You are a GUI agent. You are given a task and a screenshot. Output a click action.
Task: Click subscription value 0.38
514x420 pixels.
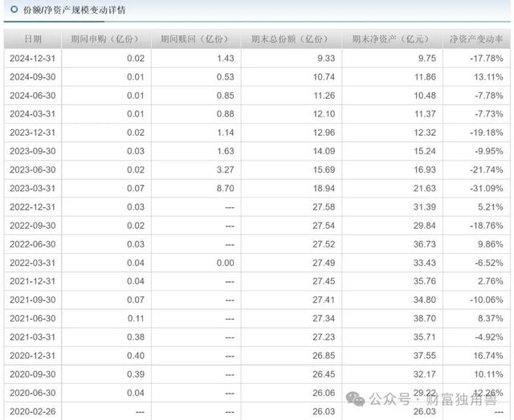click(136, 337)
